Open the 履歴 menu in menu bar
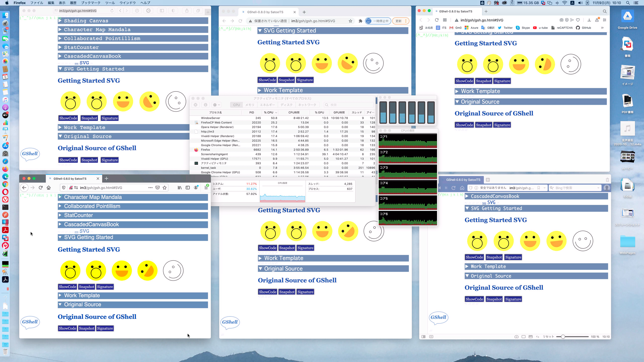 coord(73,3)
